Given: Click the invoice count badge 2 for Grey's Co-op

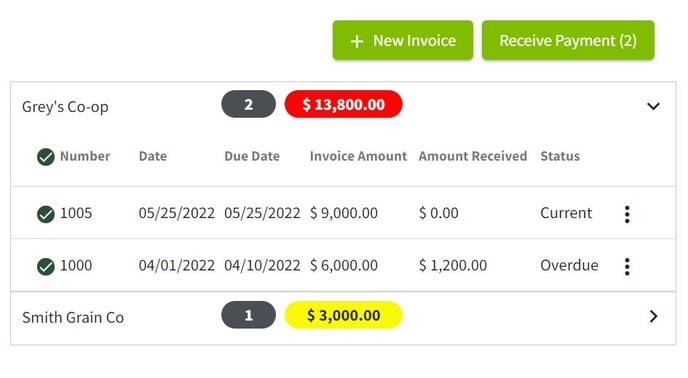Looking at the screenshot, I should click(248, 104).
